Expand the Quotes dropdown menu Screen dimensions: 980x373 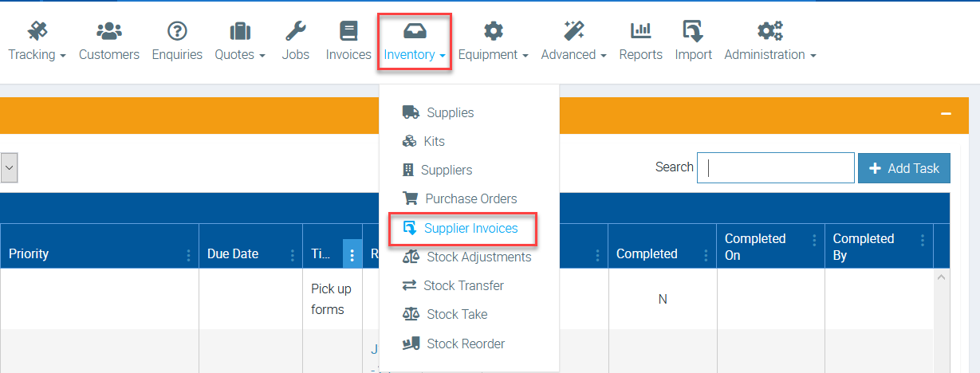point(240,54)
